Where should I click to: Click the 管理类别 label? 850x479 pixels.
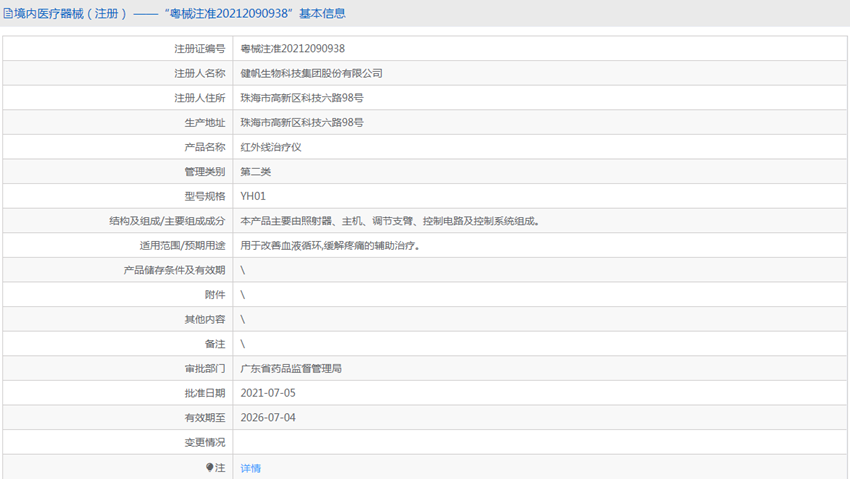click(205, 172)
